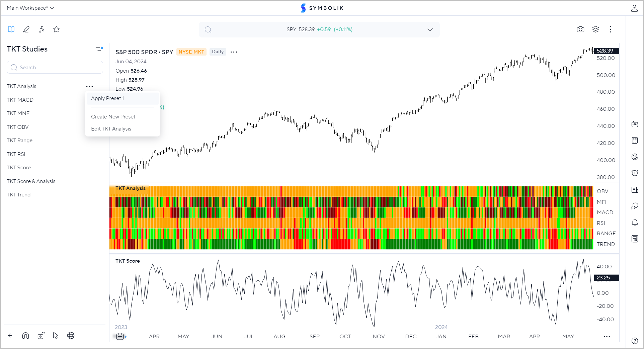Open the radar target icon in right sidebar
This screenshot has height=349, width=644.
pyautogui.click(x=635, y=157)
